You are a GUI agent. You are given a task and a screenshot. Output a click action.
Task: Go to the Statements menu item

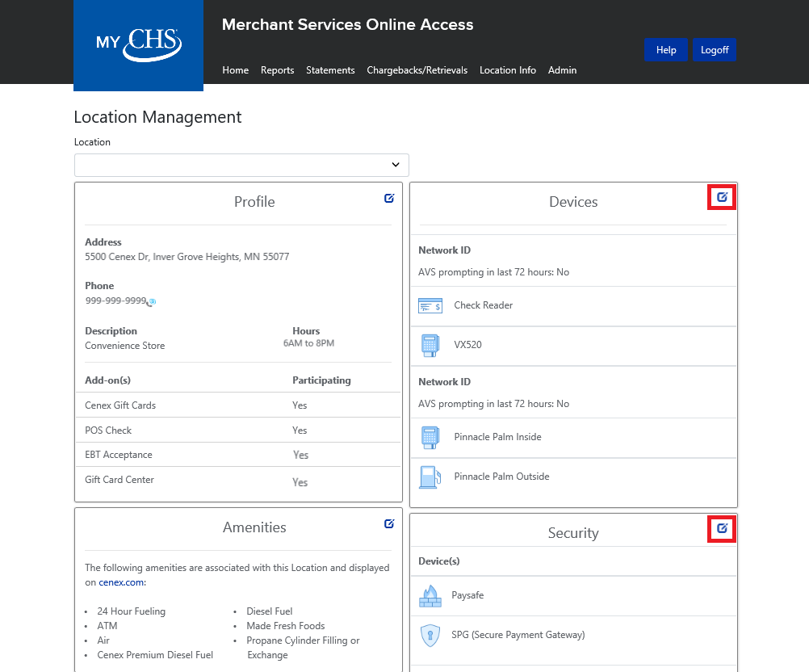point(330,70)
